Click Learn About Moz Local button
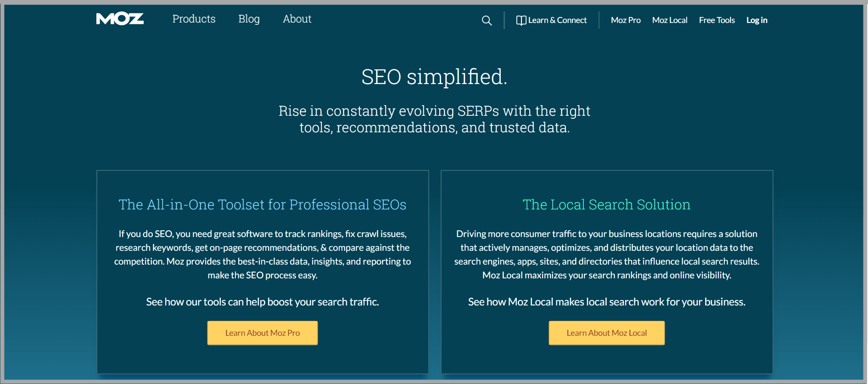The width and height of the screenshot is (868, 384). pyautogui.click(x=607, y=333)
